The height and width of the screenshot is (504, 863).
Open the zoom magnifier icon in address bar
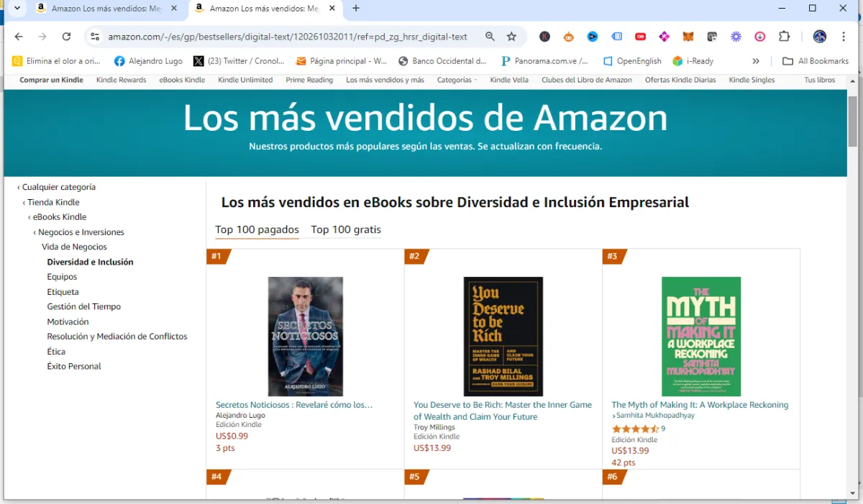pos(490,37)
